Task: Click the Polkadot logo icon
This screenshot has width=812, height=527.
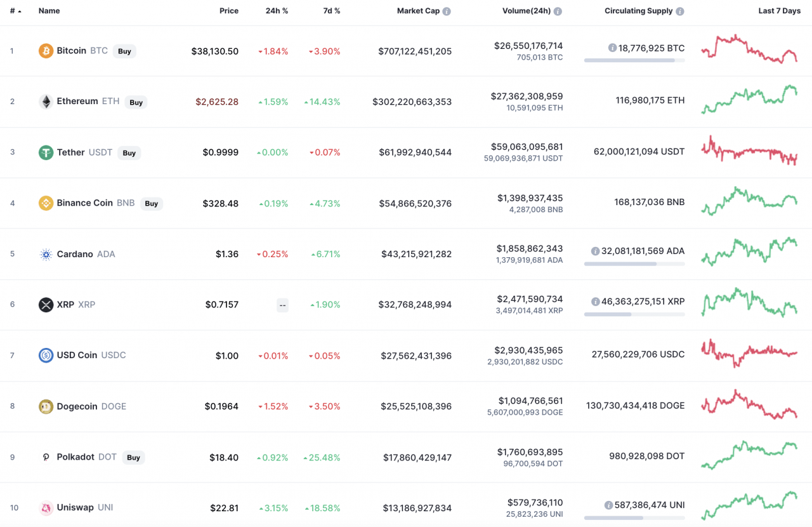Action: pyautogui.click(x=46, y=457)
